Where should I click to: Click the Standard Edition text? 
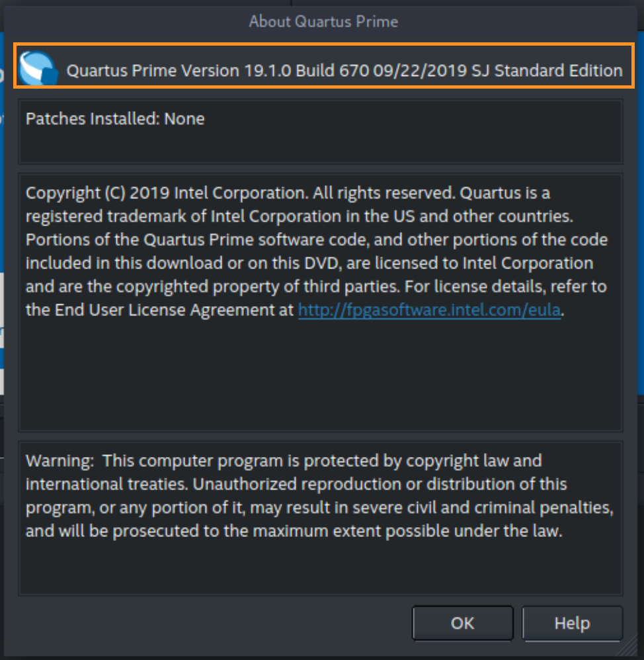559,71
